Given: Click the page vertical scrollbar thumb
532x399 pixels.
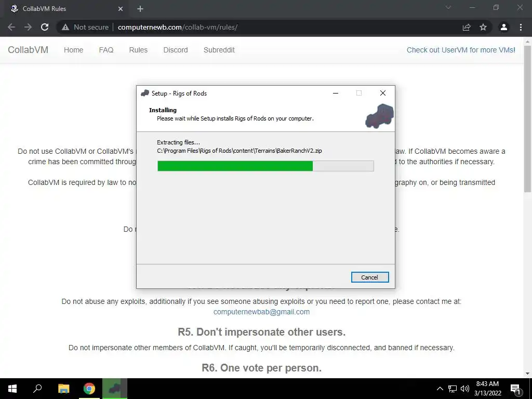Looking at the screenshot, I should [x=527, y=119].
